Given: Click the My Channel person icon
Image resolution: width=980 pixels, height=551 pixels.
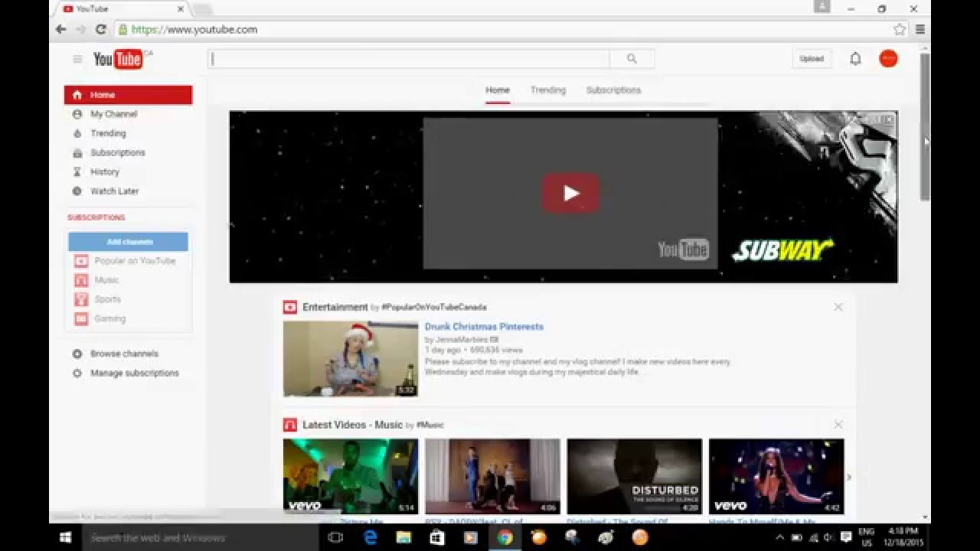Looking at the screenshot, I should pyautogui.click(x=77, y=114).
